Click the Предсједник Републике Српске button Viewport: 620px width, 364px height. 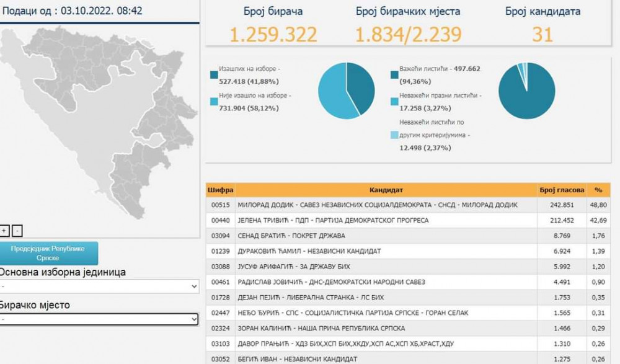click(x=52, y=252)
